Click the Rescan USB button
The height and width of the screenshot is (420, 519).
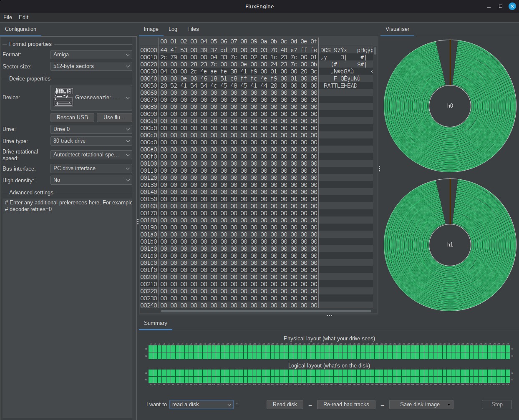click(x=72, y=118)
